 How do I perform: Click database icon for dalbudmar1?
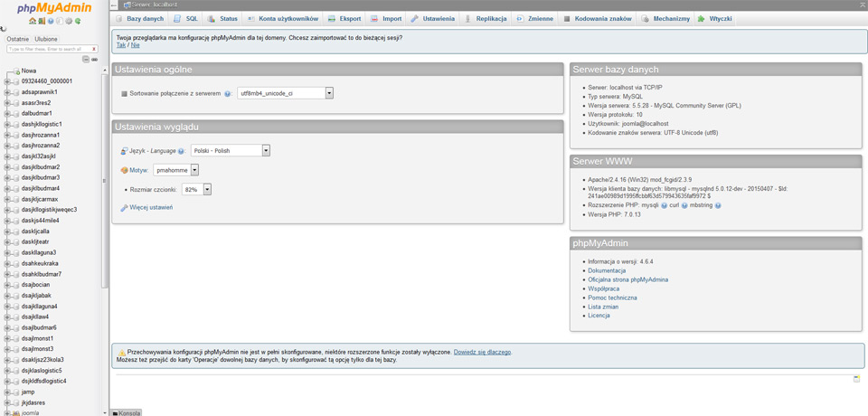tap(15, 114)
